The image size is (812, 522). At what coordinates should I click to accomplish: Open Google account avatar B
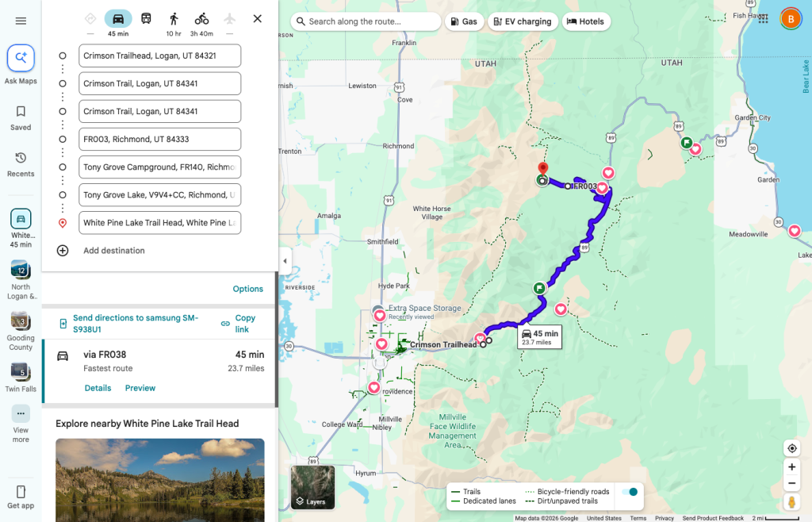(x=791, y=19)
